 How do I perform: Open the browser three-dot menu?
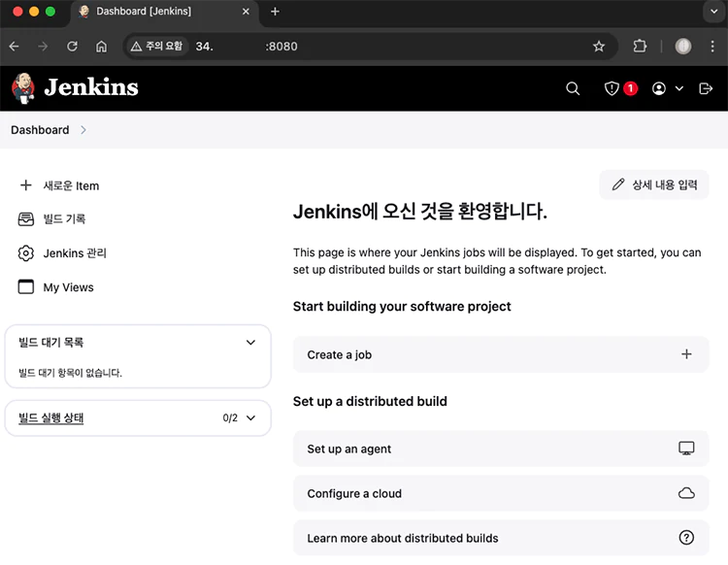click(x=712, y=46)
